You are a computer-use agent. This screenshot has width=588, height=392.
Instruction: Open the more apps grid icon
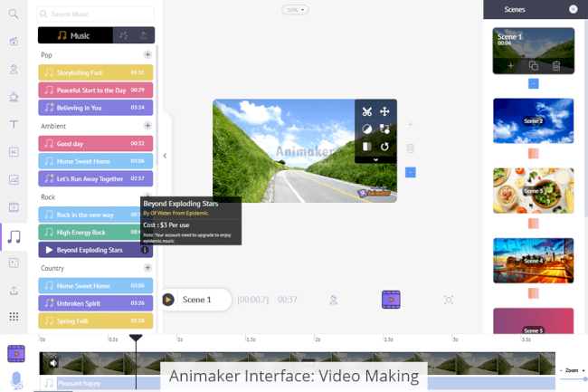pyautogui.click(x=14, y=317)
